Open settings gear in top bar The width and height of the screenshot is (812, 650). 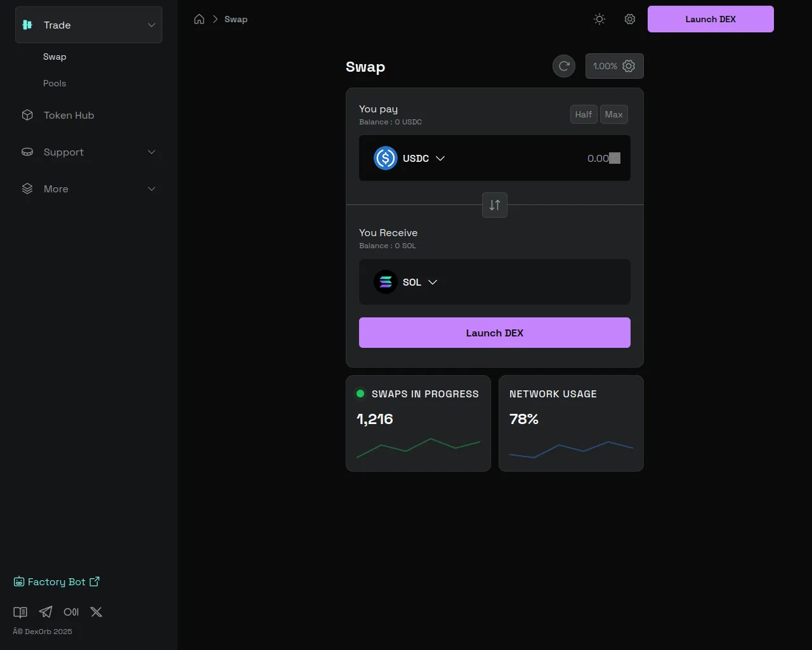click(x=630, y=19)
